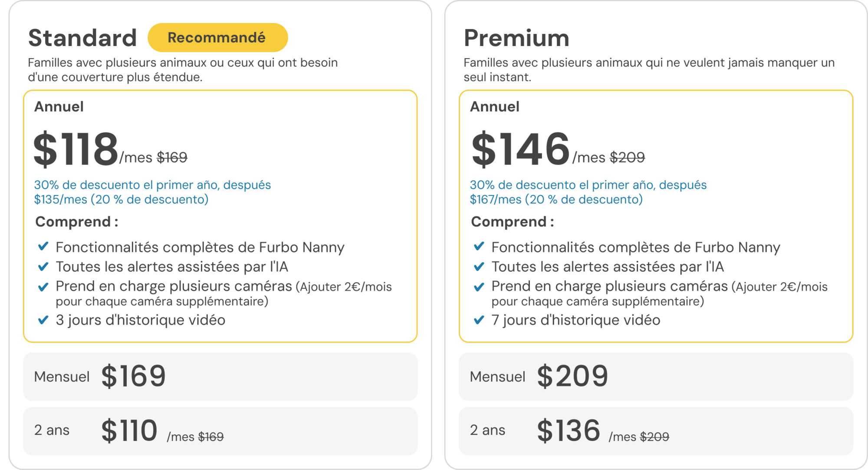Click checkmark beside 7 jours d'historique vidéo
The width and height of the screenshot is (868, 470).
click(479, 320)
